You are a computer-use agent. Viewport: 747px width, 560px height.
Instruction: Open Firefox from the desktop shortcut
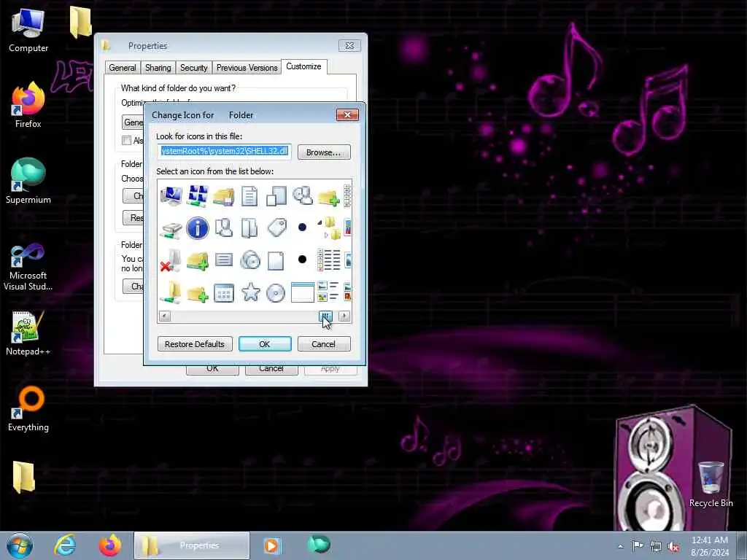coord(28,106)
